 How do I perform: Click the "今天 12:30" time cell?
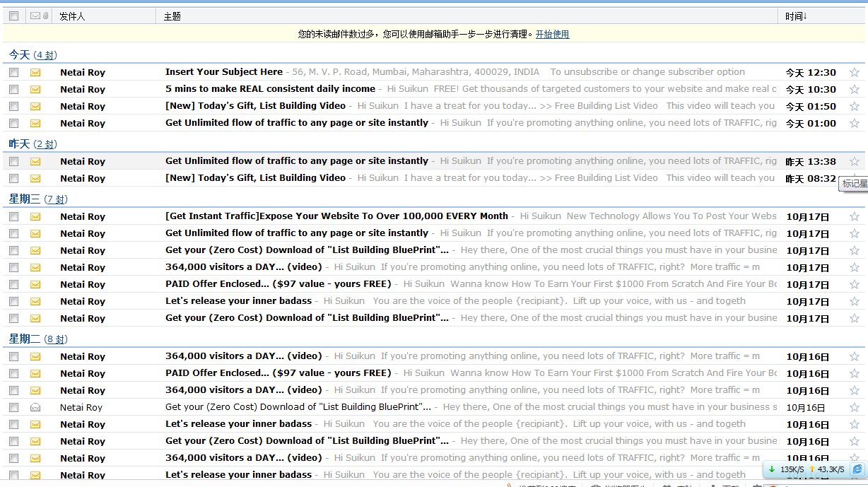tap(811, 72)
